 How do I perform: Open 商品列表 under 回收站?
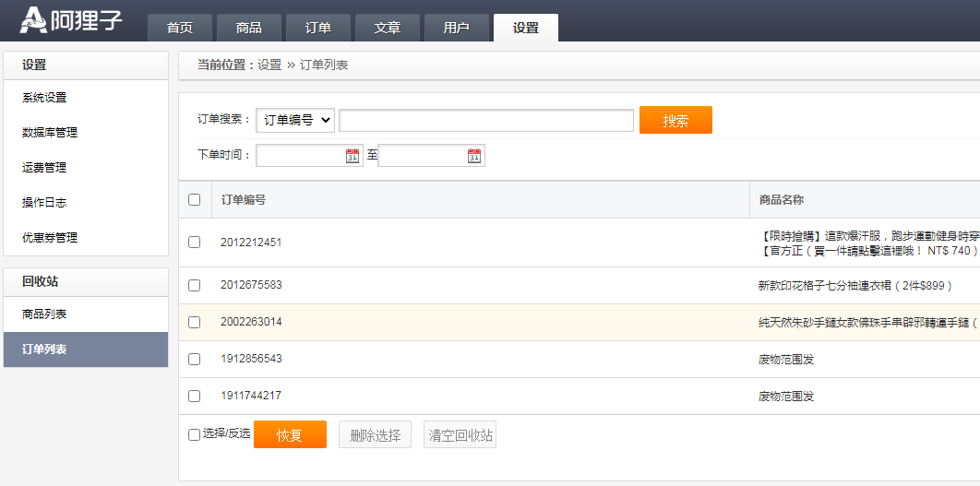44,314
